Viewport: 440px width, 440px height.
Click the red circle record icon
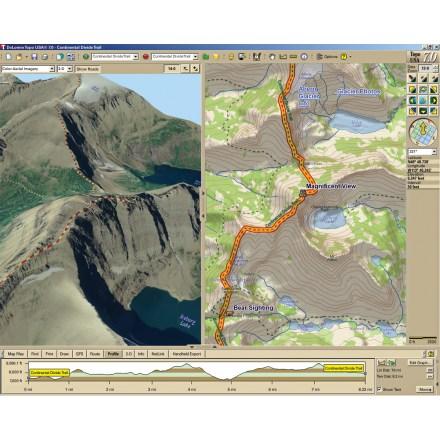[146, 57]
